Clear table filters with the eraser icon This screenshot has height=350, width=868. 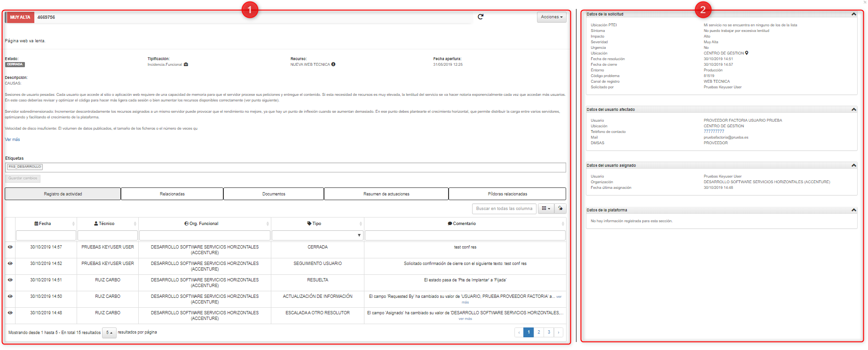560,209
